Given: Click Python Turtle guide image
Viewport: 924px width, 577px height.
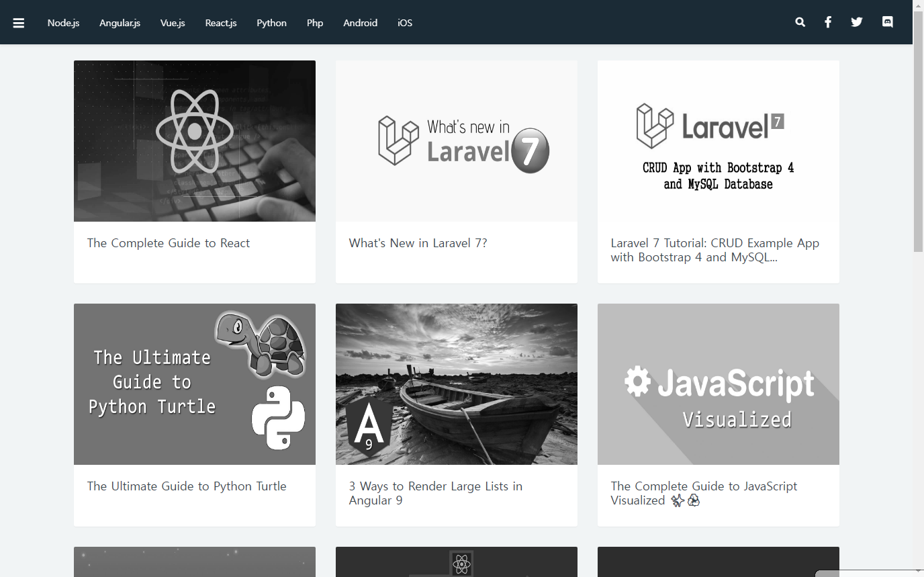Looking at the screenshot, I should 195,384.
